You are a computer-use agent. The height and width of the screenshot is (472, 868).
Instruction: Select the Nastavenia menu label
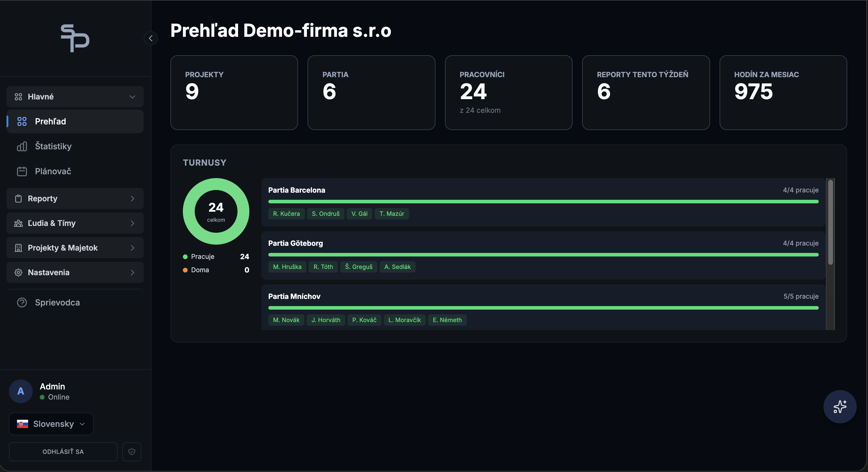48,272
